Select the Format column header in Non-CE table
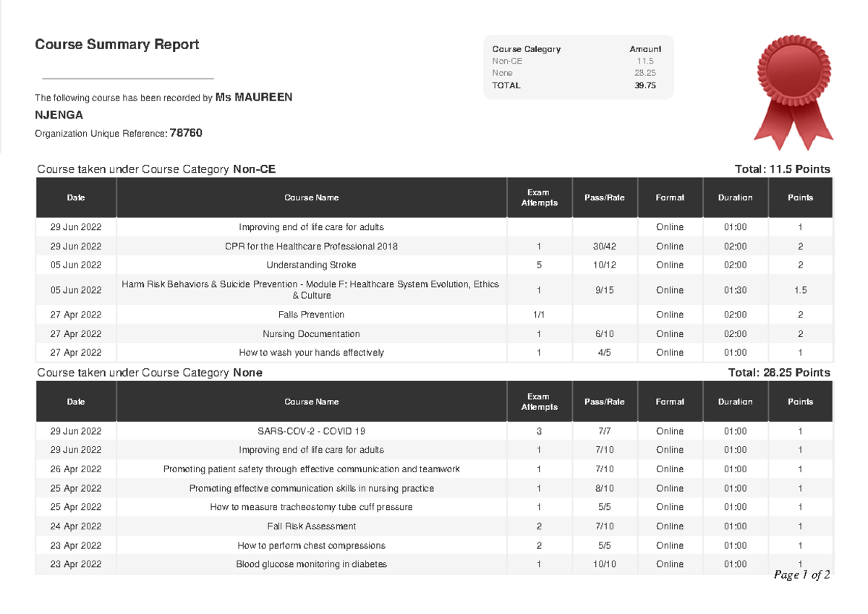The width and height of the screenshot is (868, 614). [670, 197]
